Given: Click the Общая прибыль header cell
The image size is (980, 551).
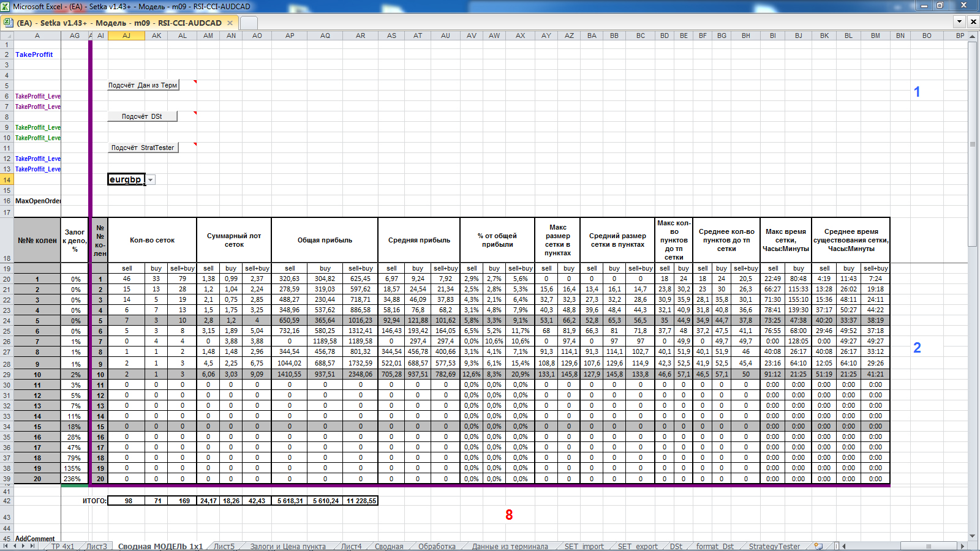Looking at the screenshot, I should (x=325, y=240).
